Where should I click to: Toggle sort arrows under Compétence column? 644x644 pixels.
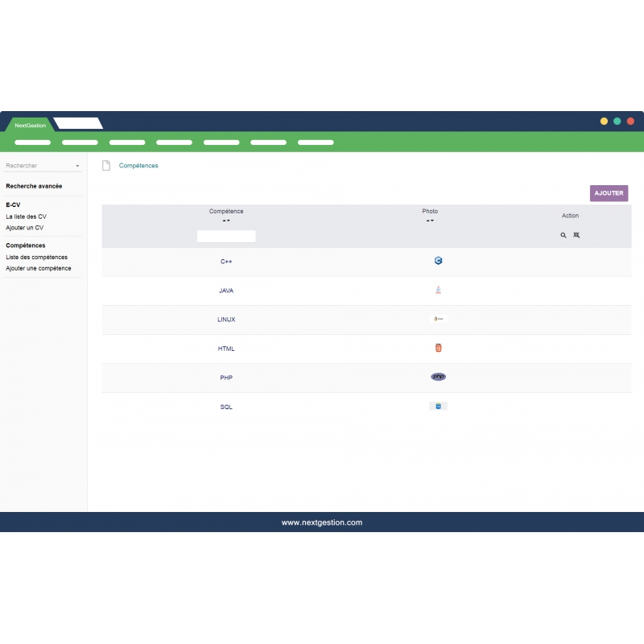coord(226,221)
